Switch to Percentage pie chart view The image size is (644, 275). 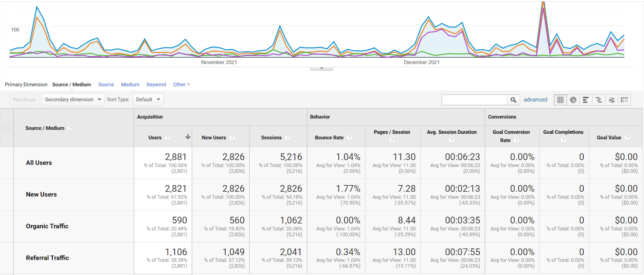coord(573,100)
